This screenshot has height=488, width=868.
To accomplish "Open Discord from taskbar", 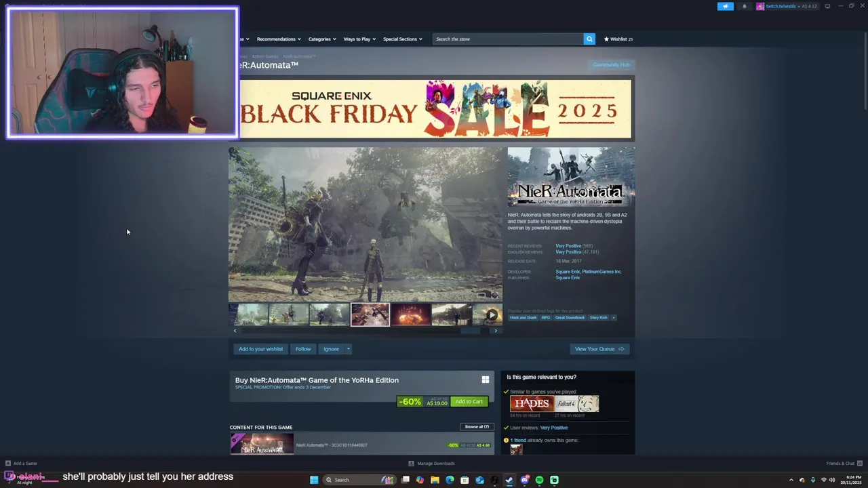I will click(x=524, y=480).
